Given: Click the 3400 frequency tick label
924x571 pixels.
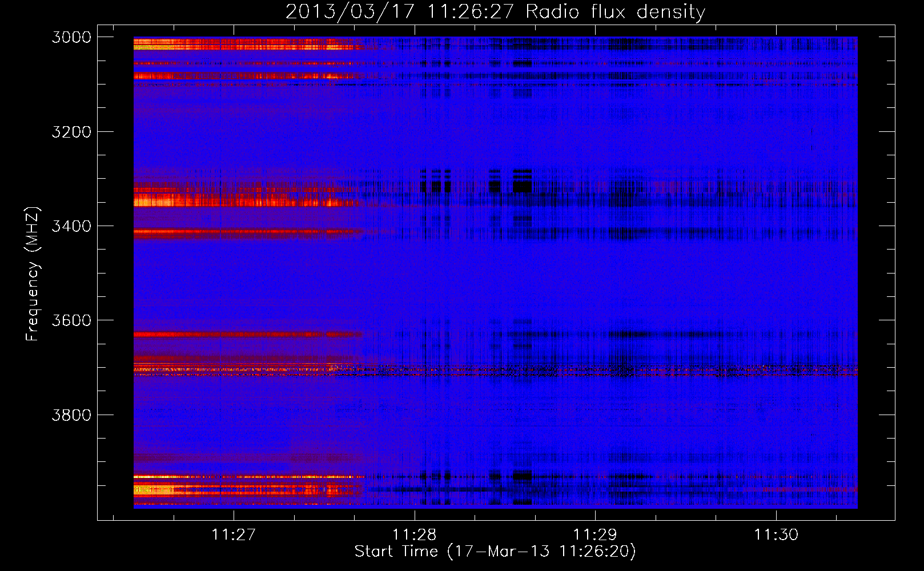Looking at the screenshot, I should pyautogui.click(x=71, y=226).
